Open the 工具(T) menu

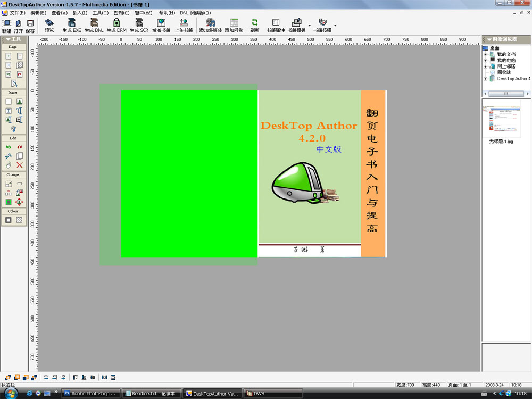coord(101,13)
